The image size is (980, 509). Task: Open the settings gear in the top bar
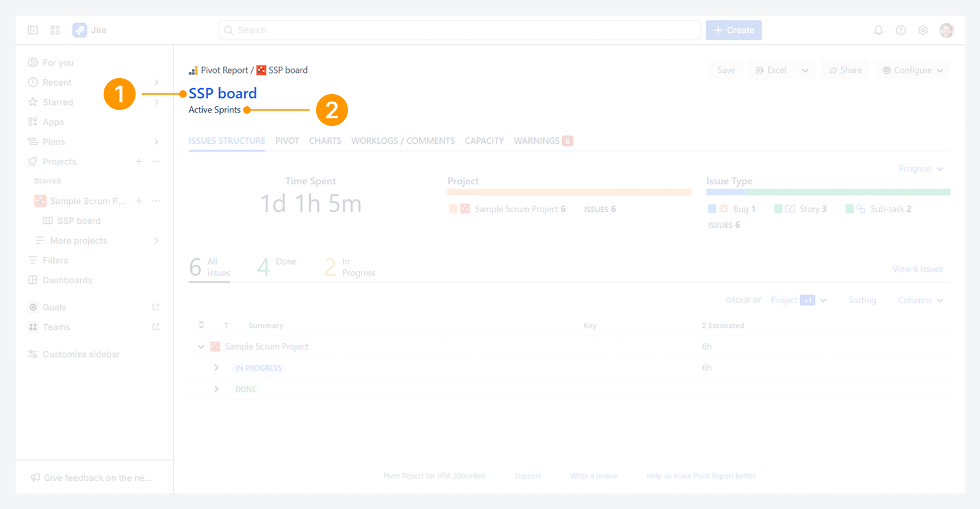click(x=923, y=30)
